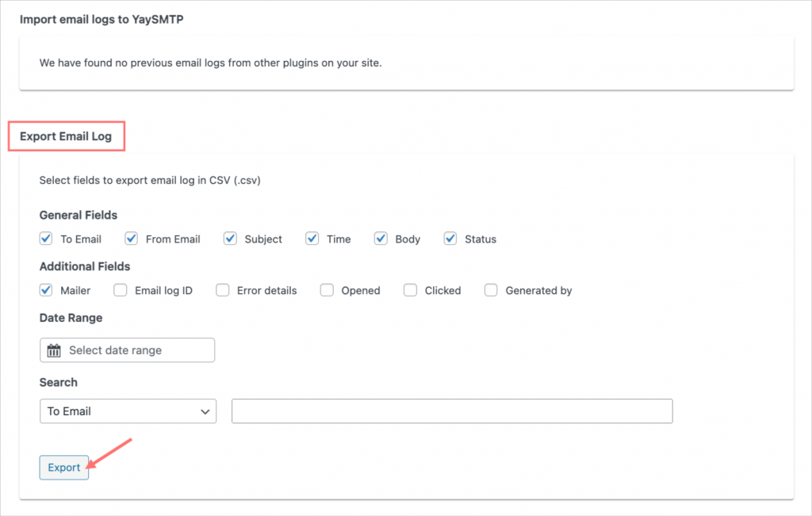Enable the Opened tracking field
The image size is (812, 516).
[327, 290]
